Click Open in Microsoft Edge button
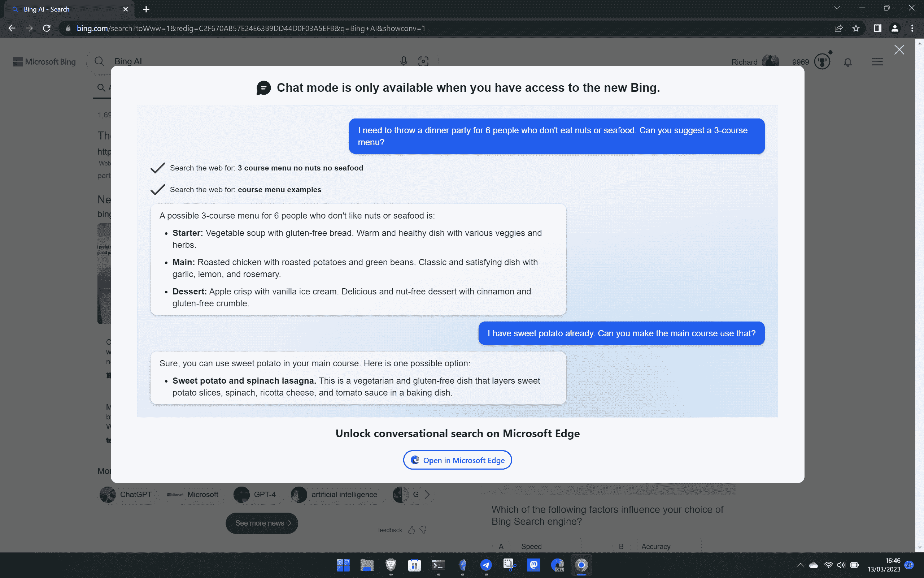The height and width of the screenshot is (578, 924). pos(457,460)
